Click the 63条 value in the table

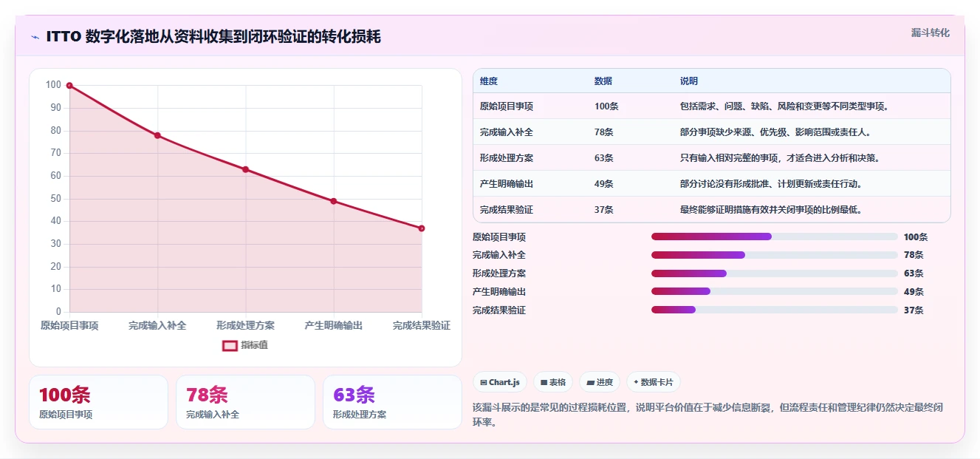[x=604, y=158]
